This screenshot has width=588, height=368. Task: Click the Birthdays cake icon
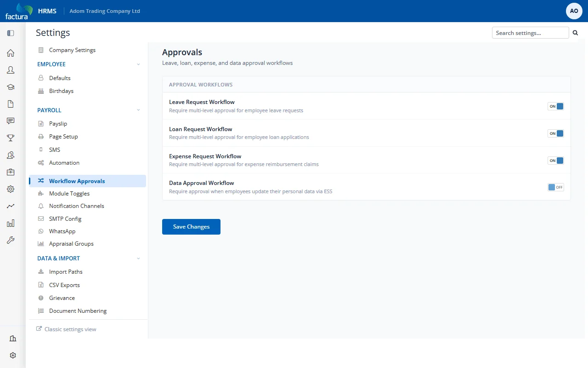pyautogui.click(x=41, y=91)
